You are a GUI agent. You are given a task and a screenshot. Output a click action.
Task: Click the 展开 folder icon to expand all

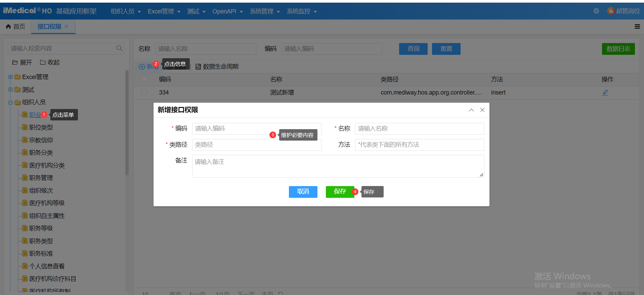pyautogui.click(x=15, y=63)
